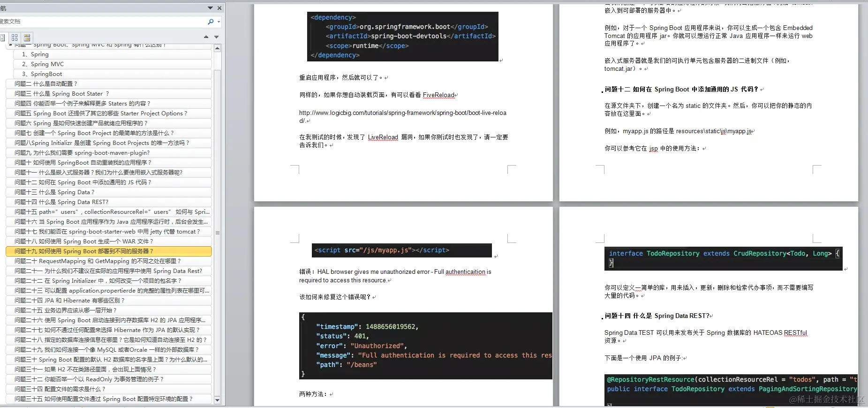Click the spring-boot-devtools dependency code block
The height and width of the screenshot is (408, 868).
pyautogui.click(x=402, y=37)
